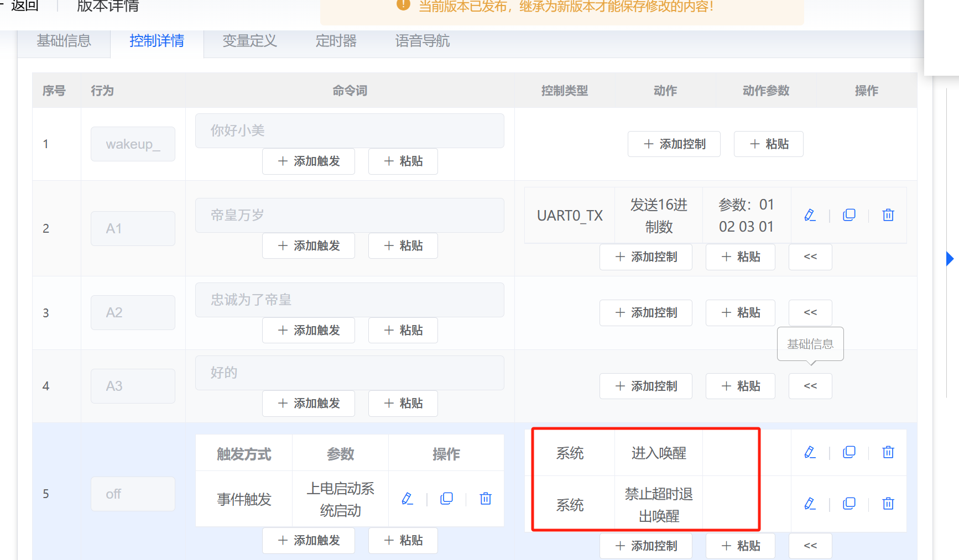Delete the 禁止超时退出唤醒 action

(888, 504)
